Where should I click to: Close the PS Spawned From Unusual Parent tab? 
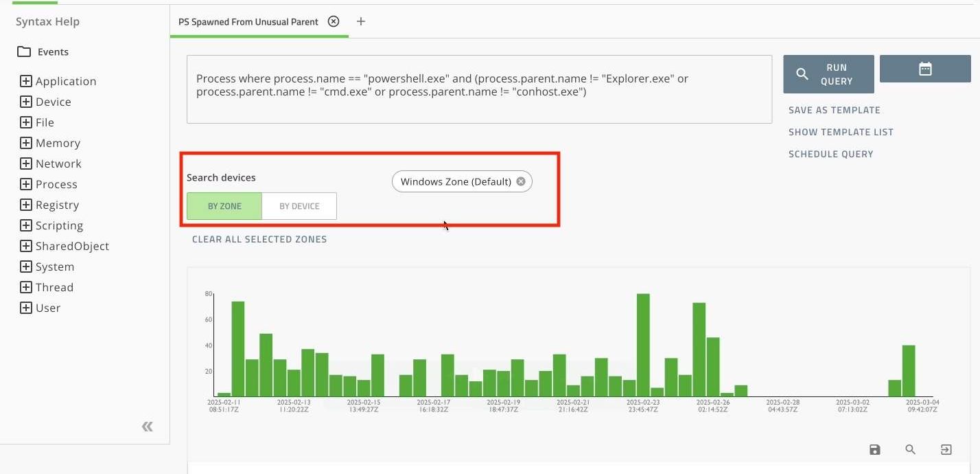(x=334, y=21)
